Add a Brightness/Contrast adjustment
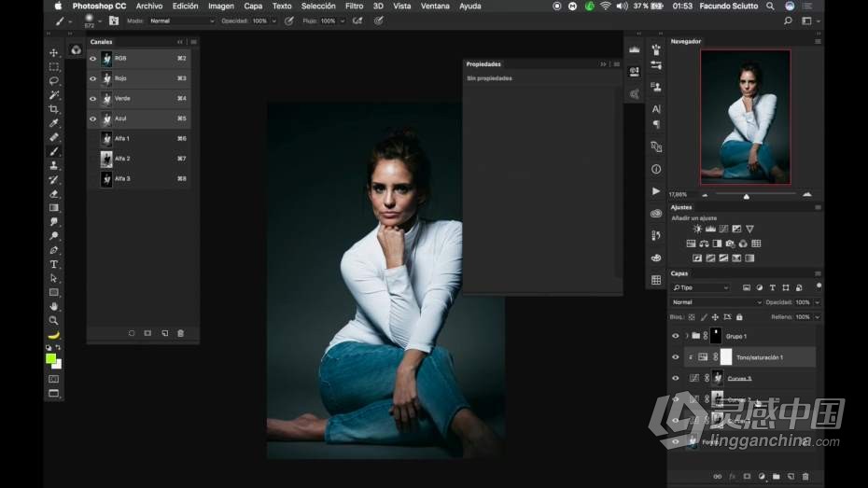 697,229
